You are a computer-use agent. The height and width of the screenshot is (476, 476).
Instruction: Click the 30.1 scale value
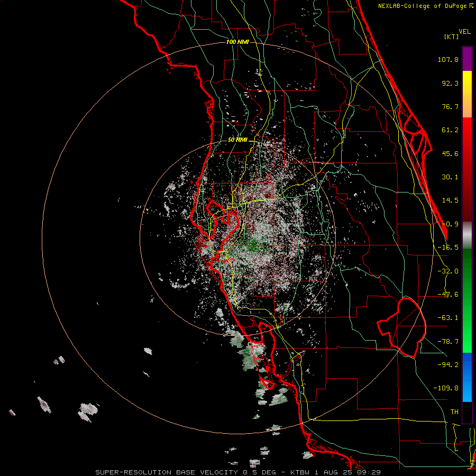(450, 177)
